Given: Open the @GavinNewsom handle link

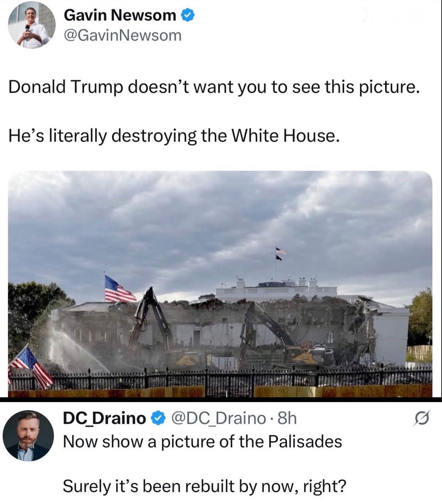Looking at the screenshot, I should coord(122,35).
